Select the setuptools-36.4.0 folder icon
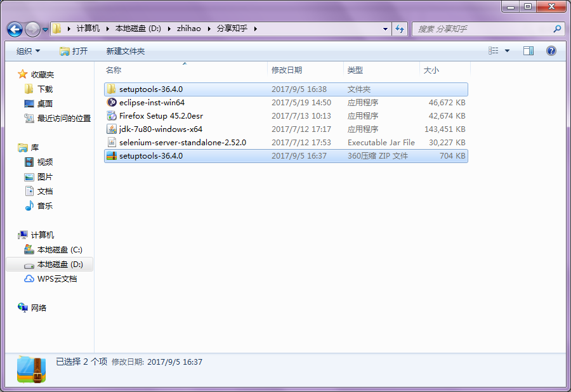The image size is (571, 392). click(x=112, y=89)
